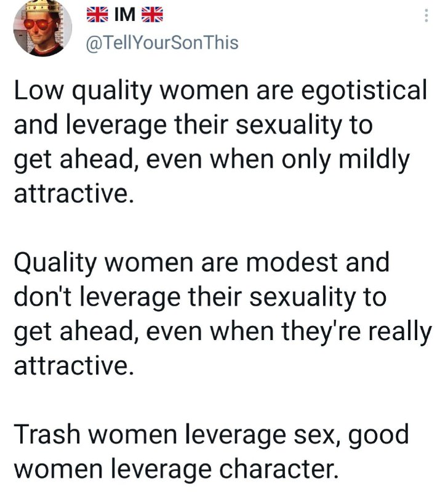Image resolution: width=448 pixels, height=492 pixels.
Task: Select the line "Quality women are modest and"
Action: (x=202, y=263)
